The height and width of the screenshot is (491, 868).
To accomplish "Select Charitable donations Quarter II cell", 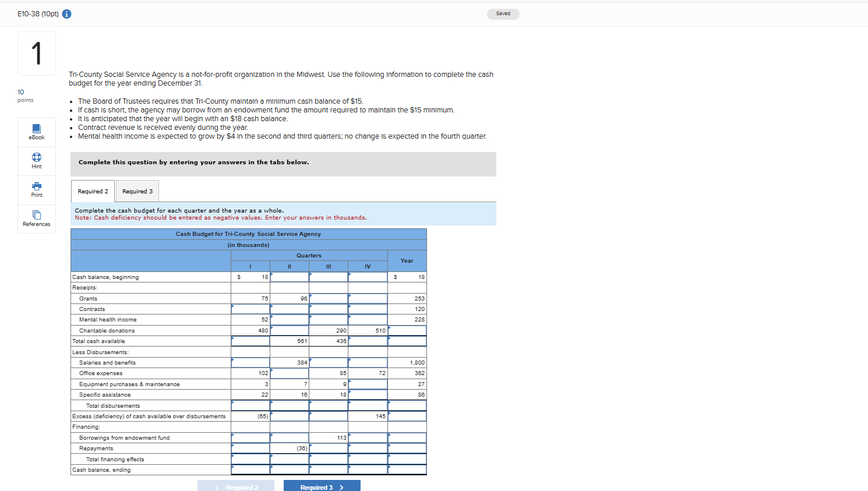I will click(290, 331).
